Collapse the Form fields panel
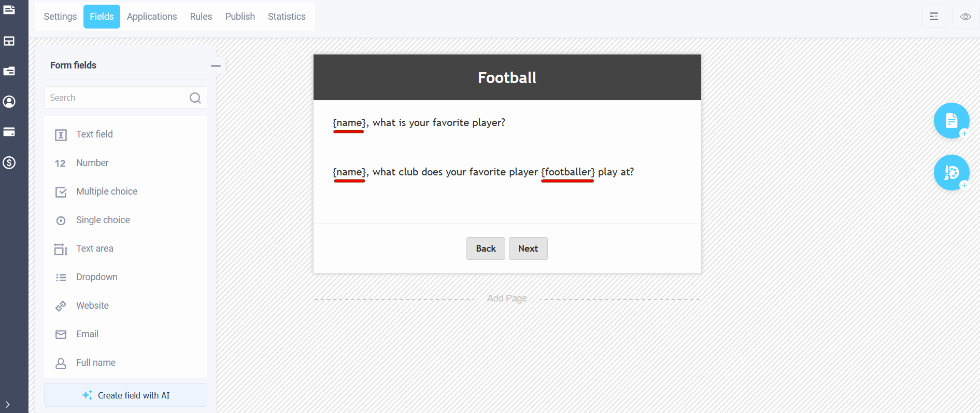 click(x=216, y=66)
